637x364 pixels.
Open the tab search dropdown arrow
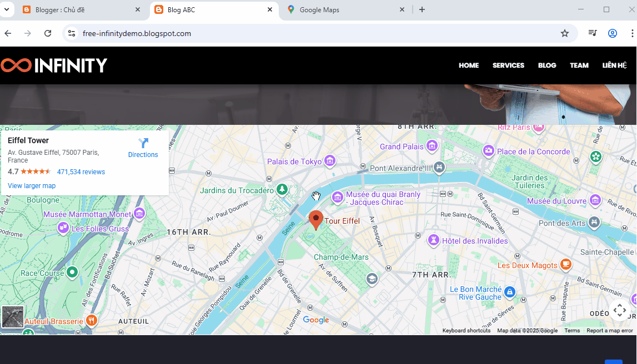coord(7,9)
